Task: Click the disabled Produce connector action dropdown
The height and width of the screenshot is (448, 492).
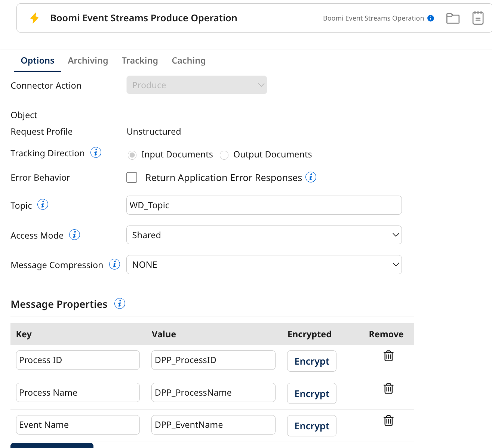Action: 197,85
